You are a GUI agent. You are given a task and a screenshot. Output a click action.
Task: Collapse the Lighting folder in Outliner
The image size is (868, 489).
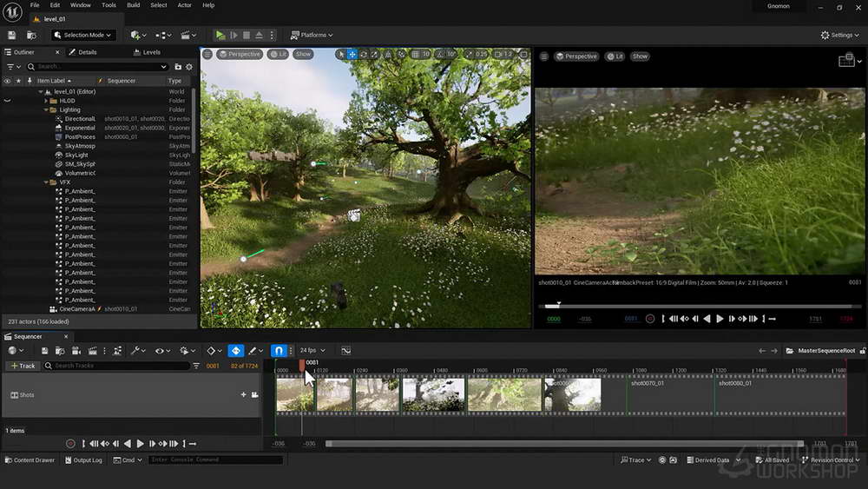(x=46, y=110)
